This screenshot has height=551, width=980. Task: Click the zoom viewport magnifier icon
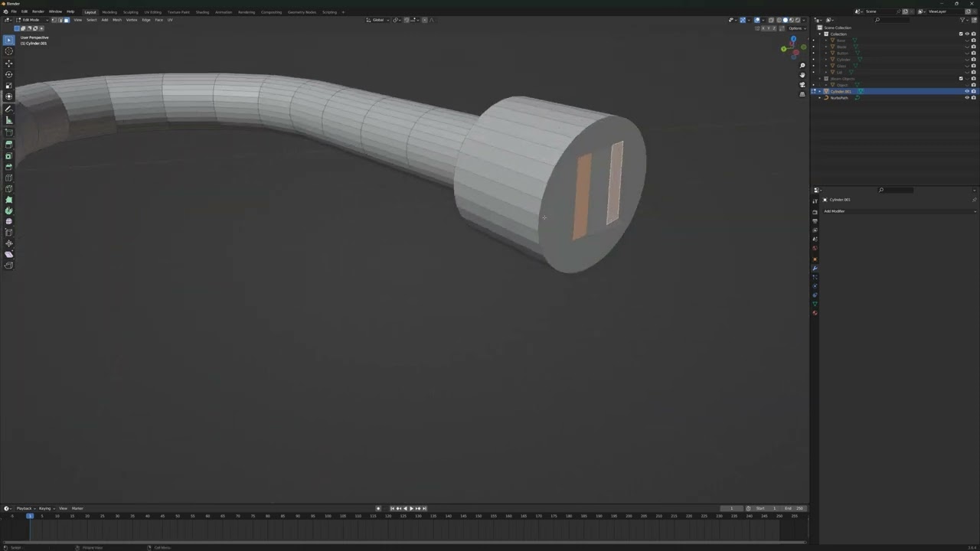point(802,65)
